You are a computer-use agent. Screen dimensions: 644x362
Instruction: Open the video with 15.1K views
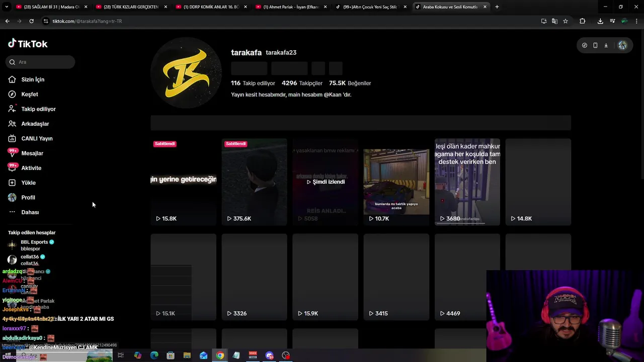(183, 277)
